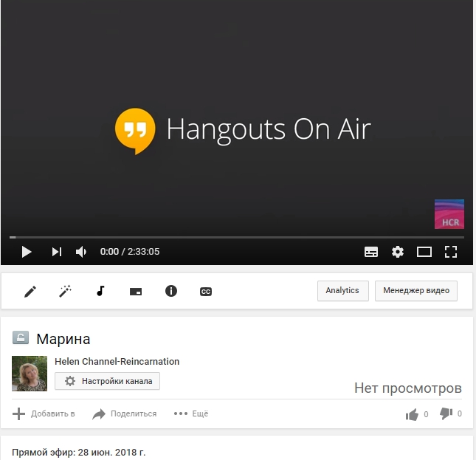Enter full screen mode
Screen dimensions: 476x460
click(451, 252)
